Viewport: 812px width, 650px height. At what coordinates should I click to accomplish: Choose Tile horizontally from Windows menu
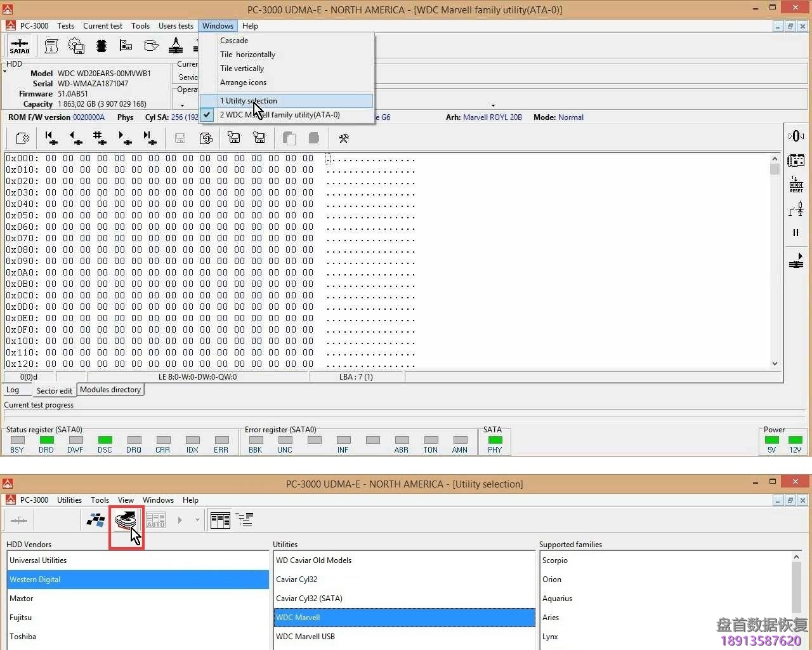247,55
